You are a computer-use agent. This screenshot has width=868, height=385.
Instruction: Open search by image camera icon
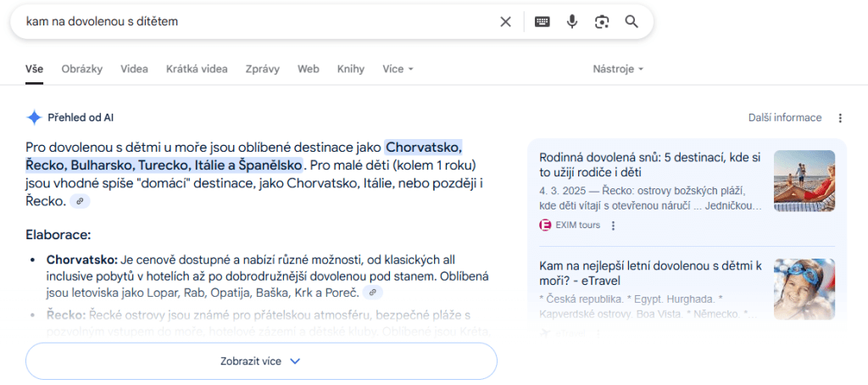click(x=602, y=21)
